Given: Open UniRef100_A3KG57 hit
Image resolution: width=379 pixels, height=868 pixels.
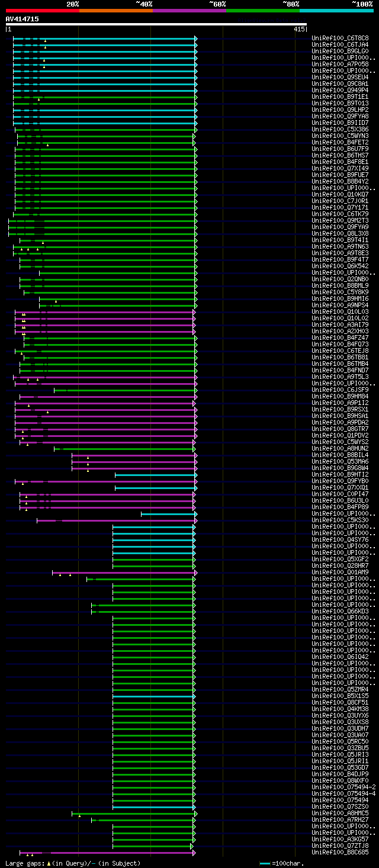Looking at the screenshot, I should coord(341,839).
